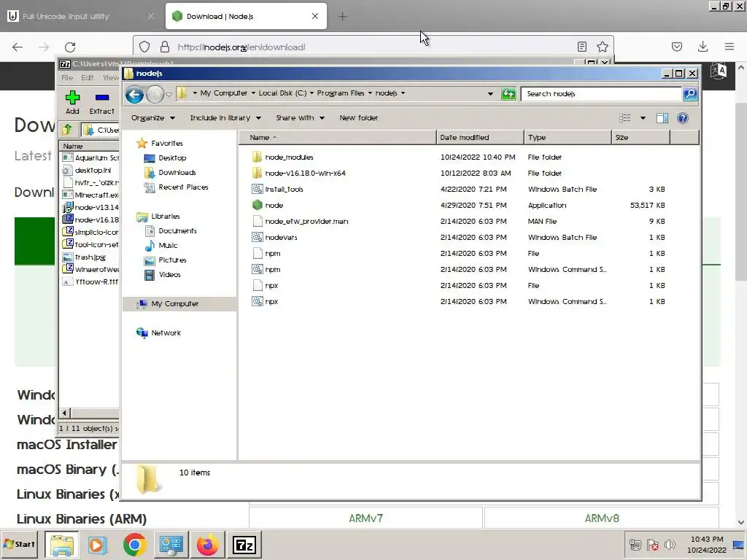
Task: Open Explorer help question mark icon
Action: (x=682, y=118)
